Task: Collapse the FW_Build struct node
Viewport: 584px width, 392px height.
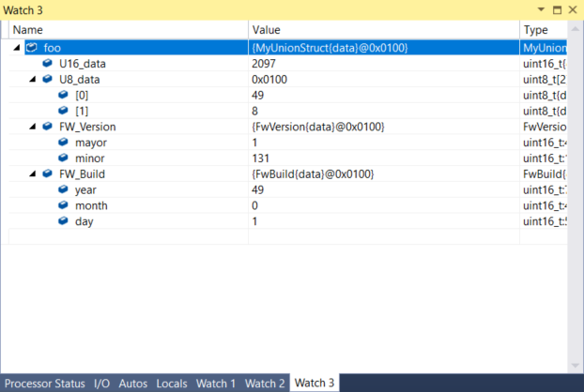Action: (33, 173)
